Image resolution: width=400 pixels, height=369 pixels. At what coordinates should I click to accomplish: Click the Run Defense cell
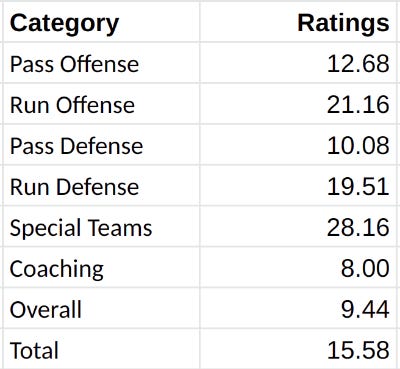(101, 186)
